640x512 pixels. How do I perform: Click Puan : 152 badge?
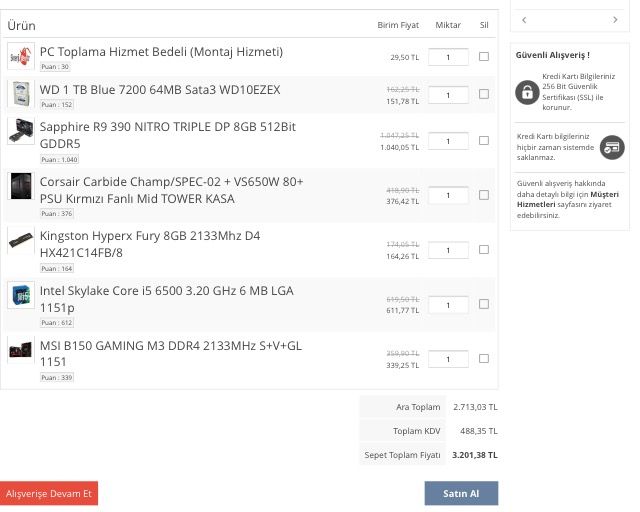click(x=57, y=105)
